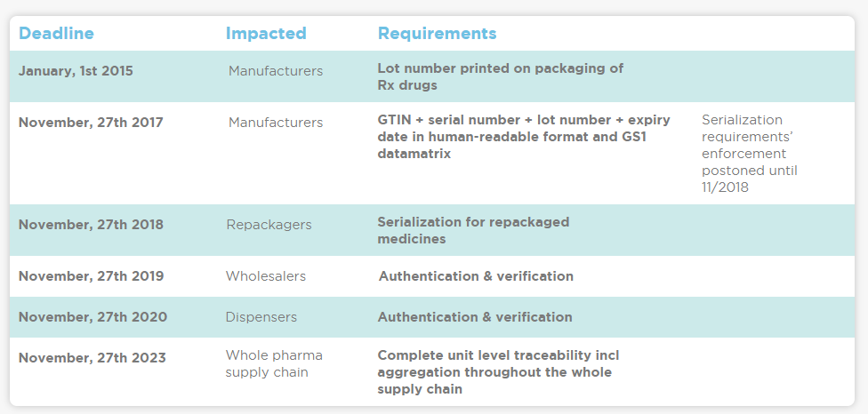Select the November, 27th 2020 deadline cell
The image size is (868, 414).
pyautogui.click(x=92, y=317)
